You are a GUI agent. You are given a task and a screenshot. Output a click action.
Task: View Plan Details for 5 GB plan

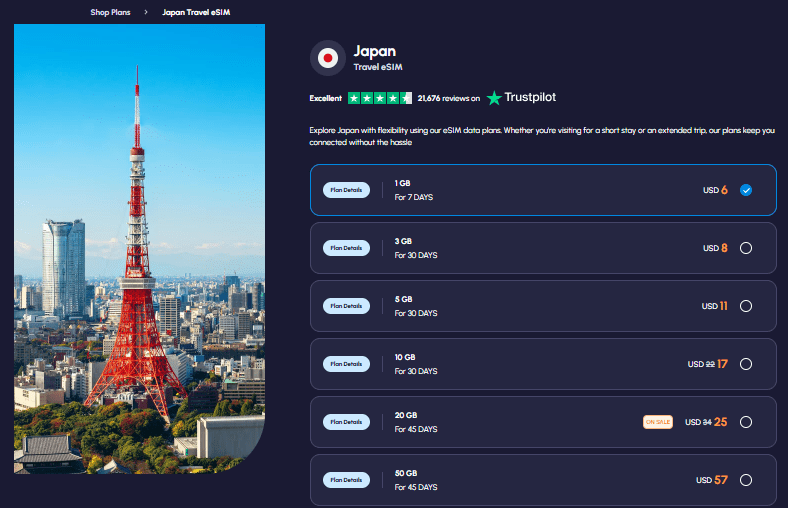[347, 306]
